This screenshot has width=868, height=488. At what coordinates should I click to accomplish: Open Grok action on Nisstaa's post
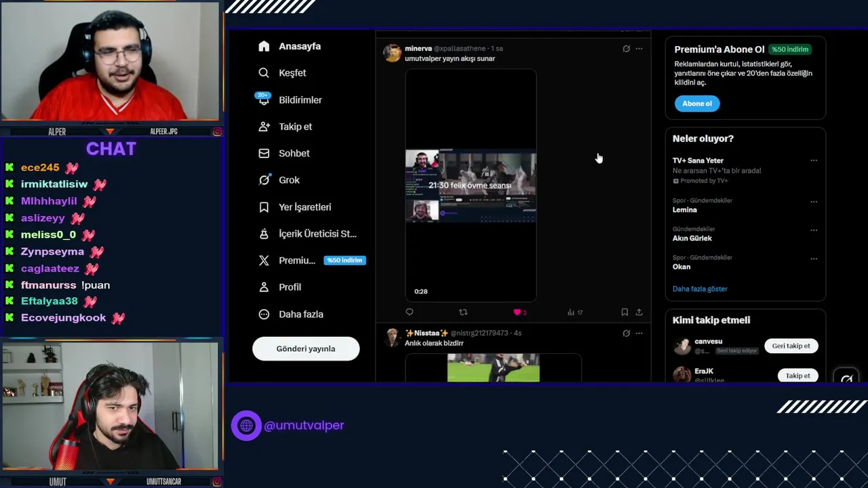(626, 333)
